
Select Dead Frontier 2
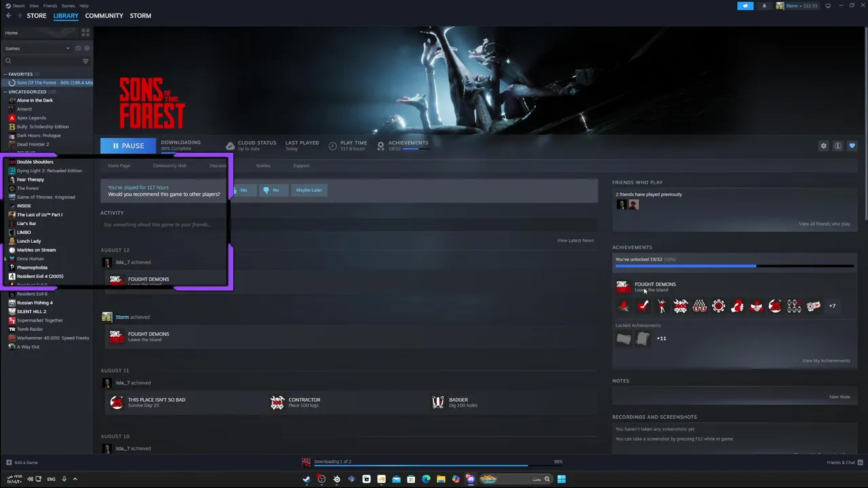click(33, 144)
